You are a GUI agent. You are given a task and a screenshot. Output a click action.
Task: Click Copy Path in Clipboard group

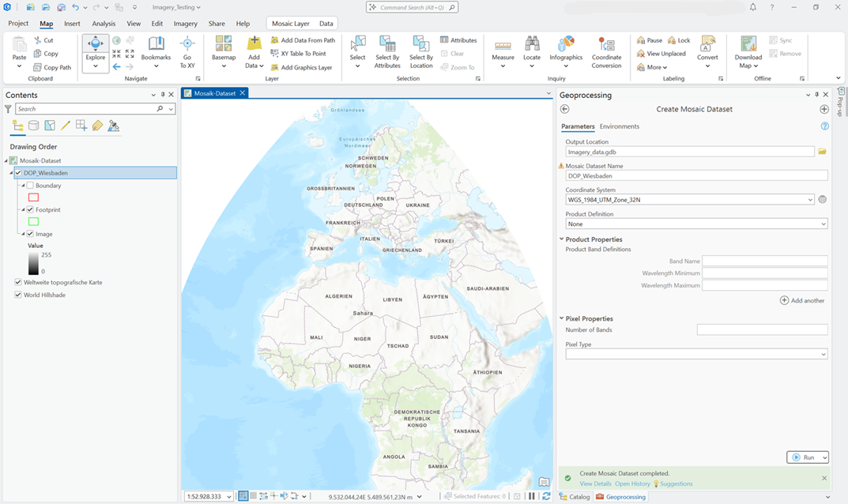pyautogui.click(x=52, y=68)
